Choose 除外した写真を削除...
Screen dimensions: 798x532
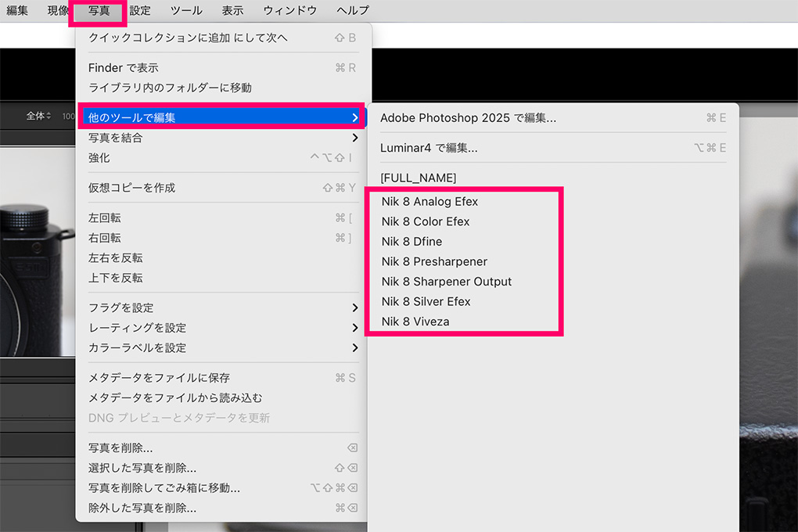pos(224,508)
